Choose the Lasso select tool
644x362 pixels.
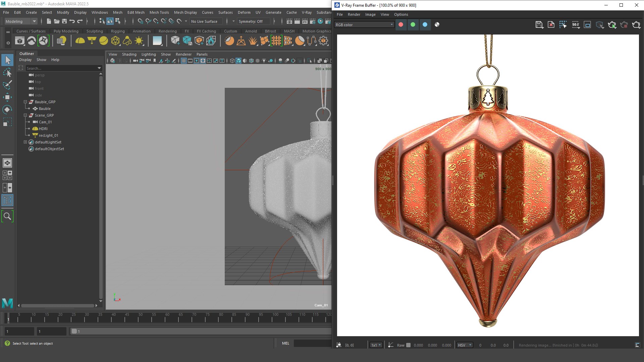(7, 72)
